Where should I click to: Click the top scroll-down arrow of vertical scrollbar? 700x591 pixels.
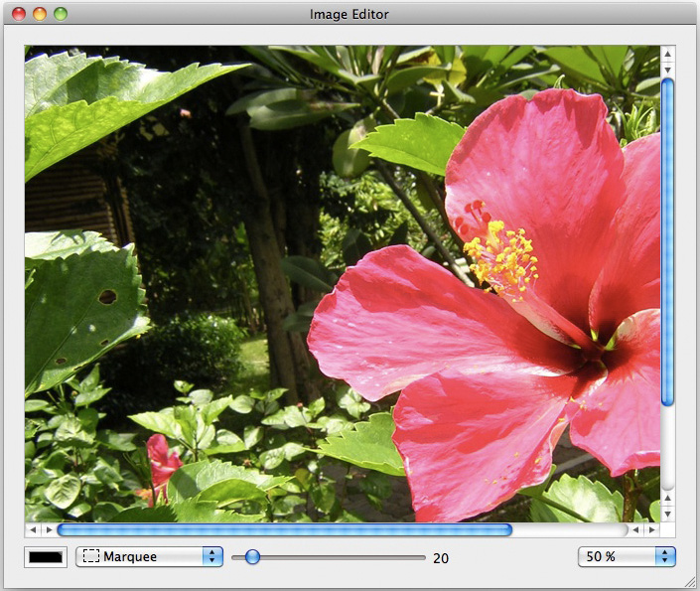[x=667, y=70]
